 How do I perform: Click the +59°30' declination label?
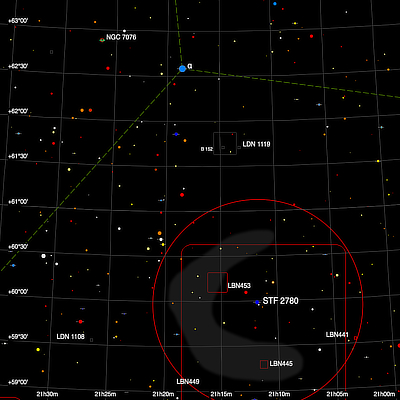tap(18, 337)
